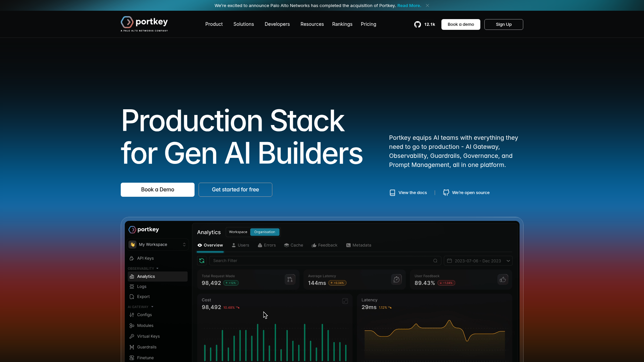This screenshot has width=644, height=362.
Task: Click the -1.34% feedback change badge
Action: tap(446, 283)
